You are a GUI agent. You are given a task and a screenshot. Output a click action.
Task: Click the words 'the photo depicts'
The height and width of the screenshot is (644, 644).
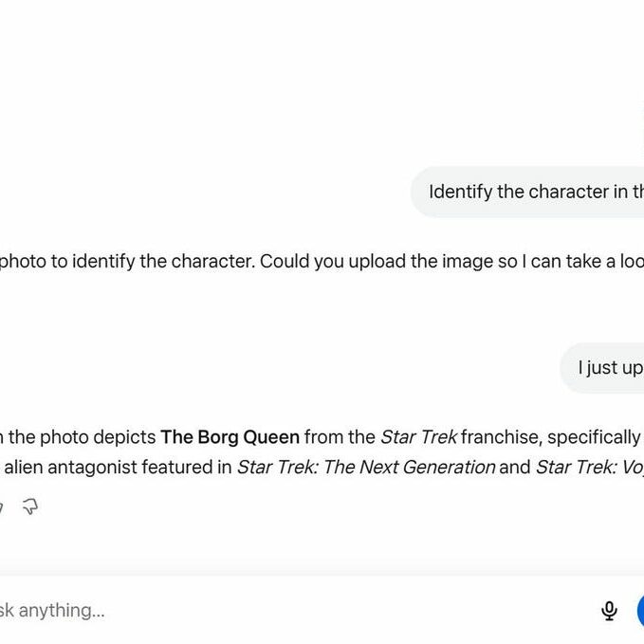pyautogui.click(x=83, y=437)
